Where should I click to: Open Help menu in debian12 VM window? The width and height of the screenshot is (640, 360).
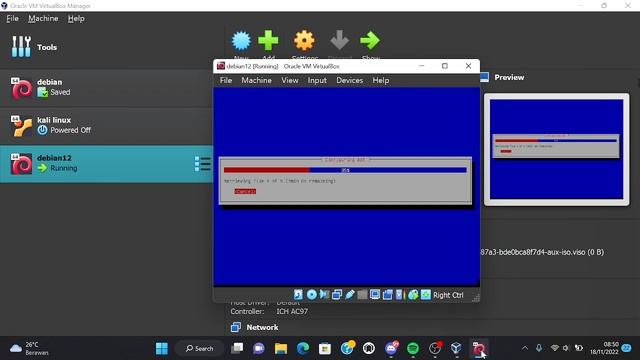click(380, 80)
